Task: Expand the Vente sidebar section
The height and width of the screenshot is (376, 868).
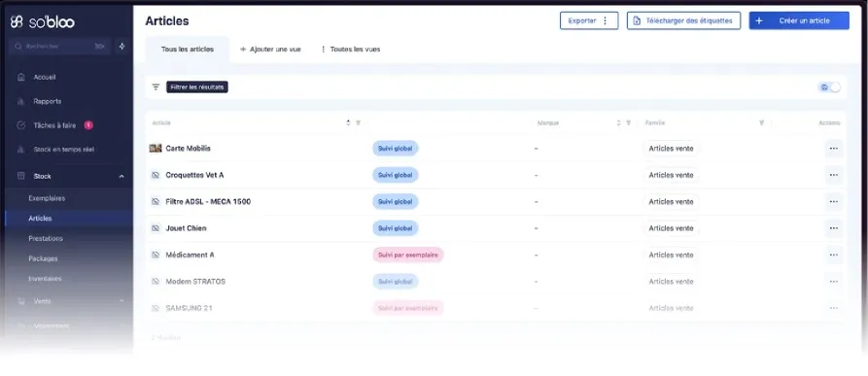Action: (x=122, y=301)
